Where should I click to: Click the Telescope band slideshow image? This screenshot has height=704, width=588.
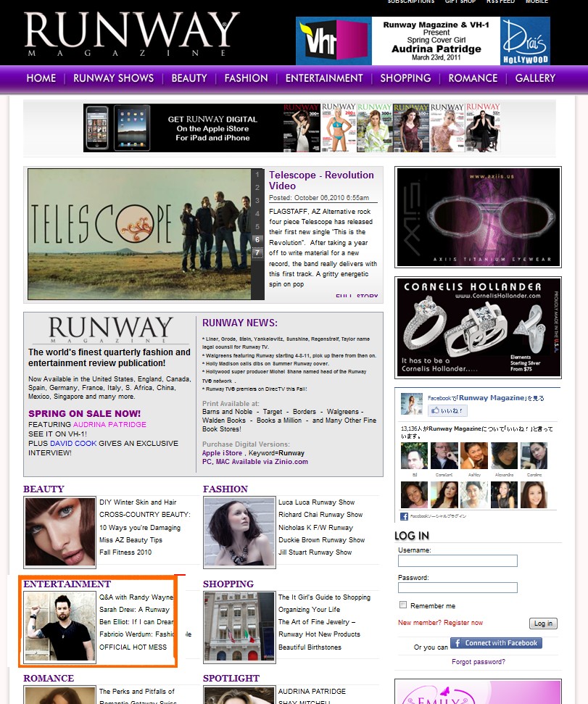(140, 234)
